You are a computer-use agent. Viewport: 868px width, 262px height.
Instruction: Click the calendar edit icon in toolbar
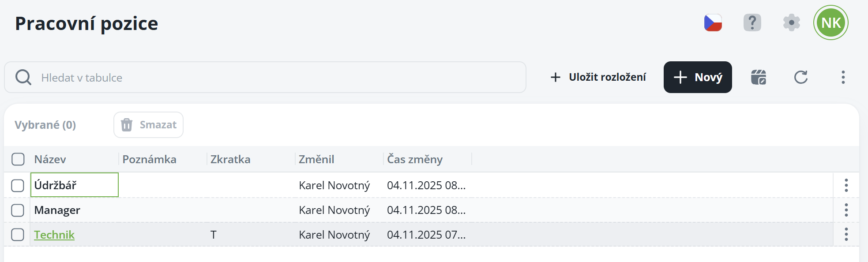coord(759,77)
